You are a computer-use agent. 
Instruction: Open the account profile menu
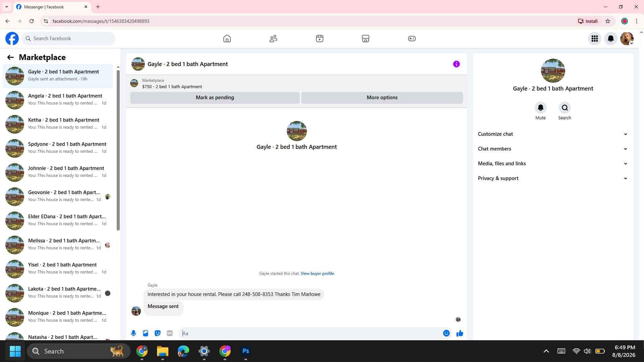627,39
